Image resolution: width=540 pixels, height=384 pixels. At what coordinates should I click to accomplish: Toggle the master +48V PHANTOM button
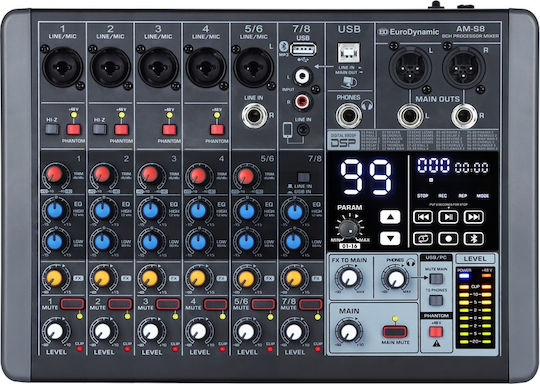[436, 332]
